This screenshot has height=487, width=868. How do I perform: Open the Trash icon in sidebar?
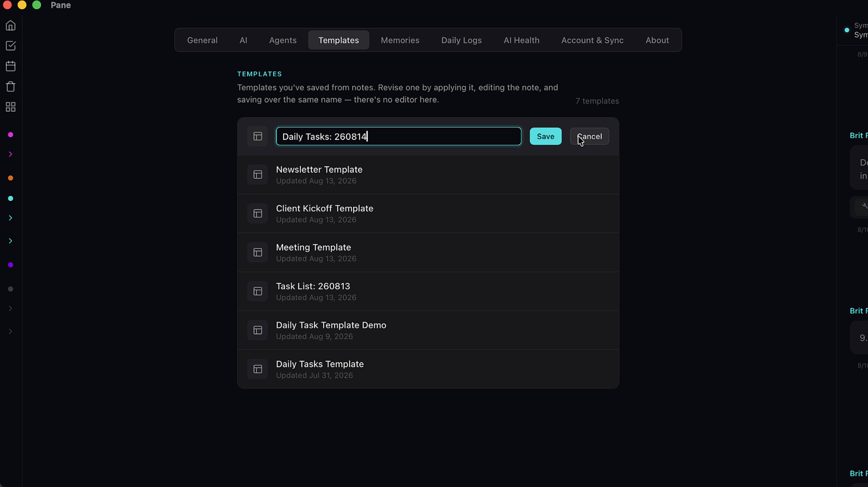pos(10,87)
